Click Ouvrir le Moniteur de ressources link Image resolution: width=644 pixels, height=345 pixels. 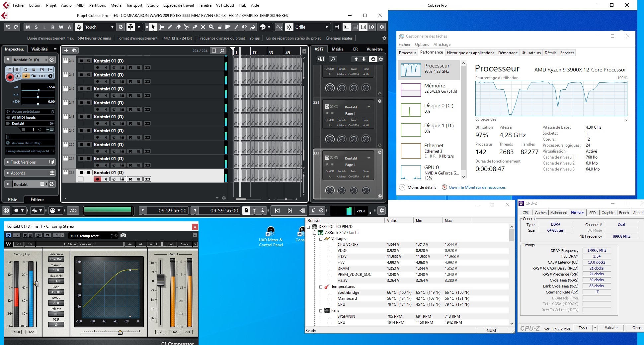(x=477, y=187)
